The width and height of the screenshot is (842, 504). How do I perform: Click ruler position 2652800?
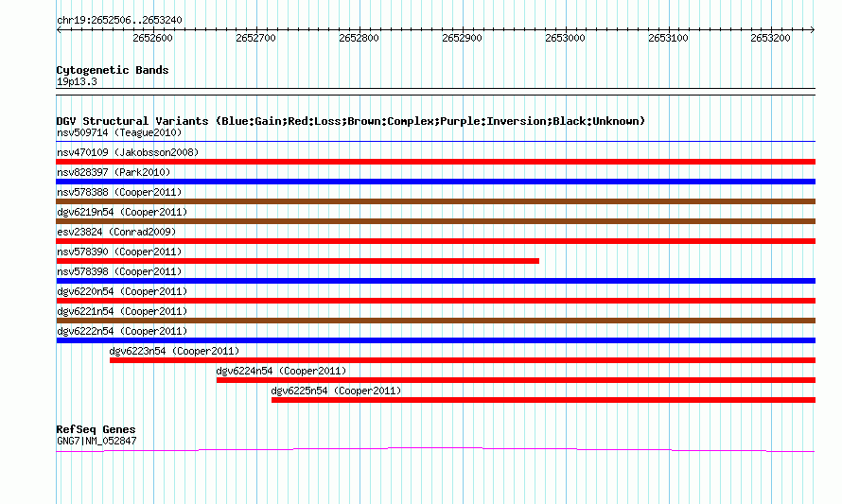tap(359, 38)
